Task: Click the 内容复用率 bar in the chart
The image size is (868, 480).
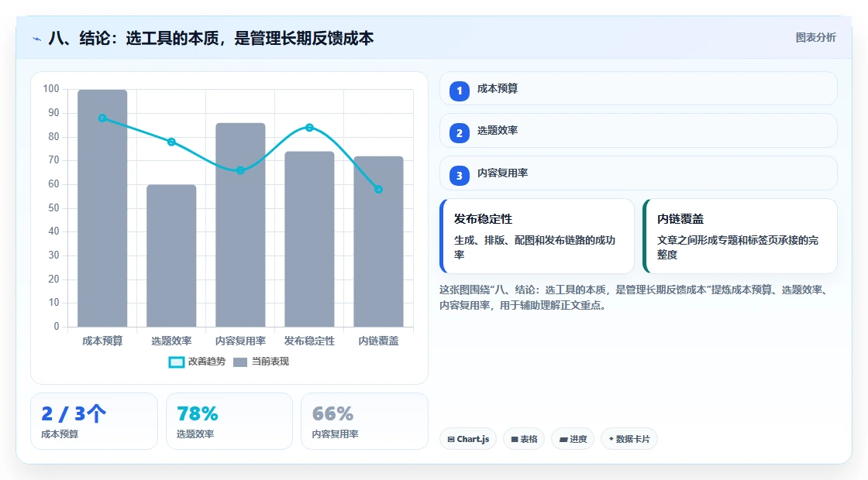Action: click(240, 225)
